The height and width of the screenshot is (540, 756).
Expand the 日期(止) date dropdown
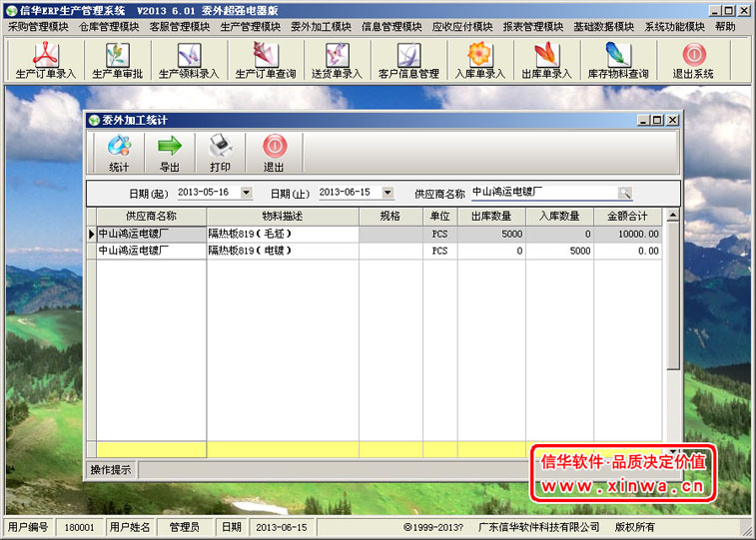387,193
